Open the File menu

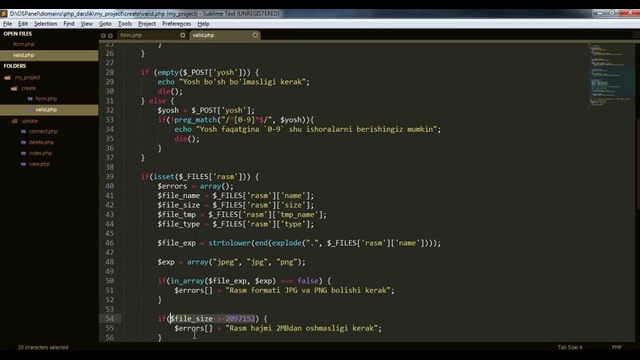click(8, 24)
